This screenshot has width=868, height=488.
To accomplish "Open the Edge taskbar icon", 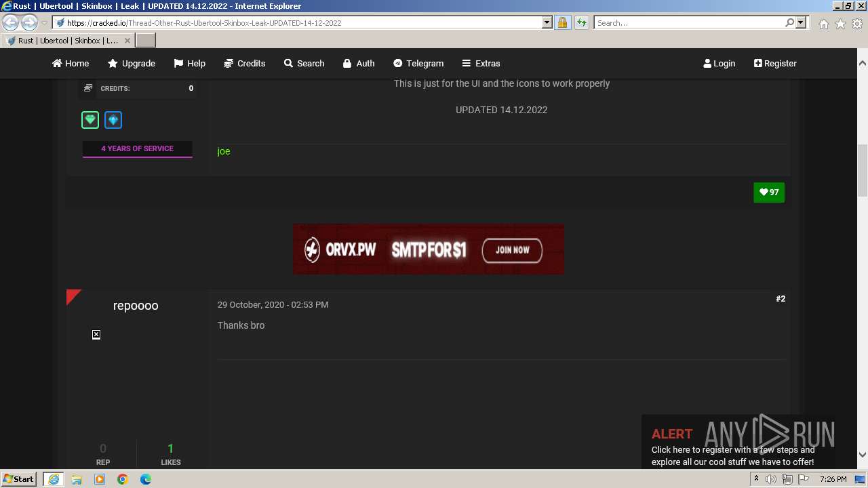I will tap(146, 479).
